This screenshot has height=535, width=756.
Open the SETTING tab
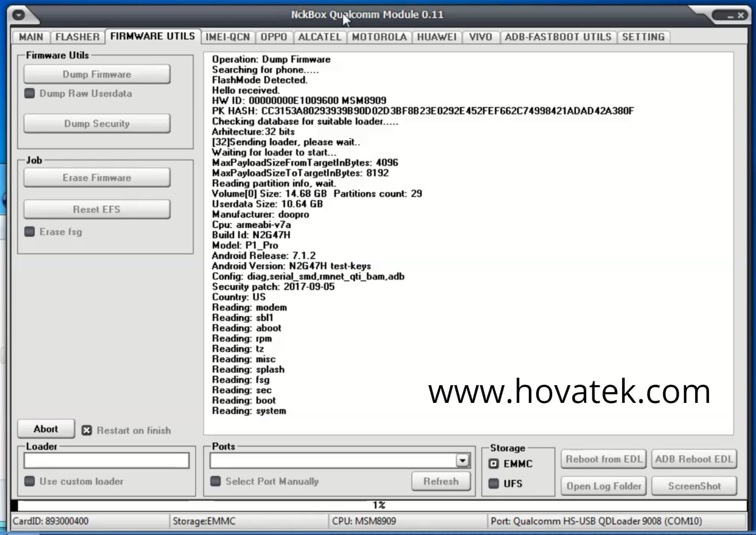(643, 37)
